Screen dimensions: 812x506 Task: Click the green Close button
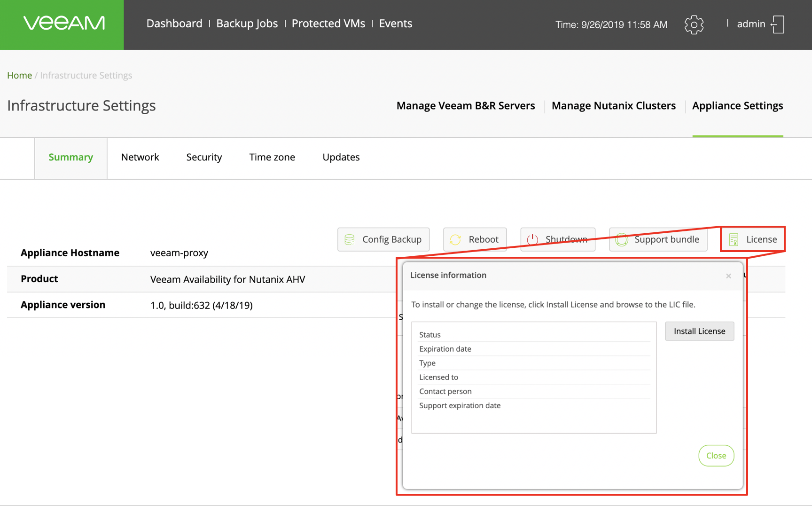point(716,456)
